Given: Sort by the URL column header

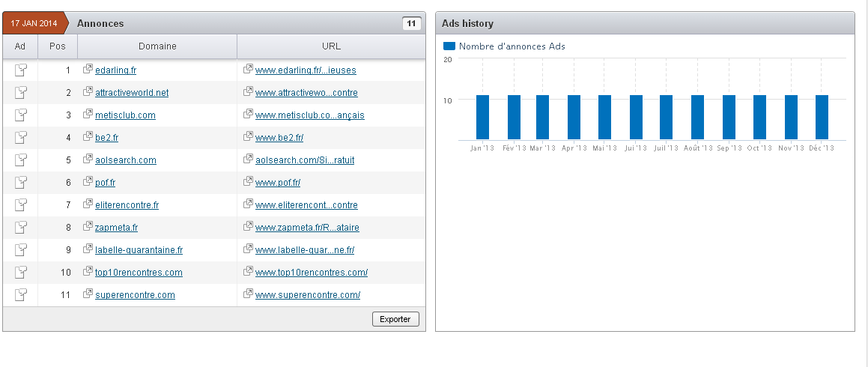Looking at the screenshot, I should pos(331,46).
